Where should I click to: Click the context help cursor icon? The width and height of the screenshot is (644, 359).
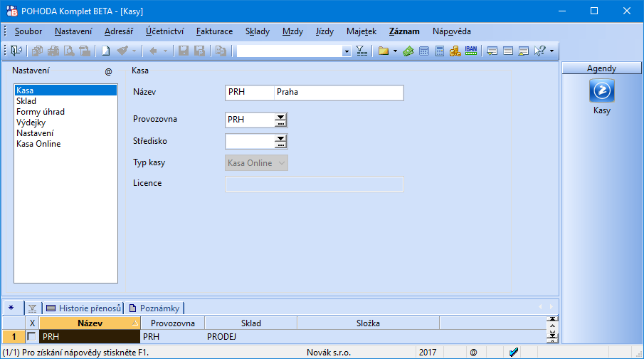[539, 51]
